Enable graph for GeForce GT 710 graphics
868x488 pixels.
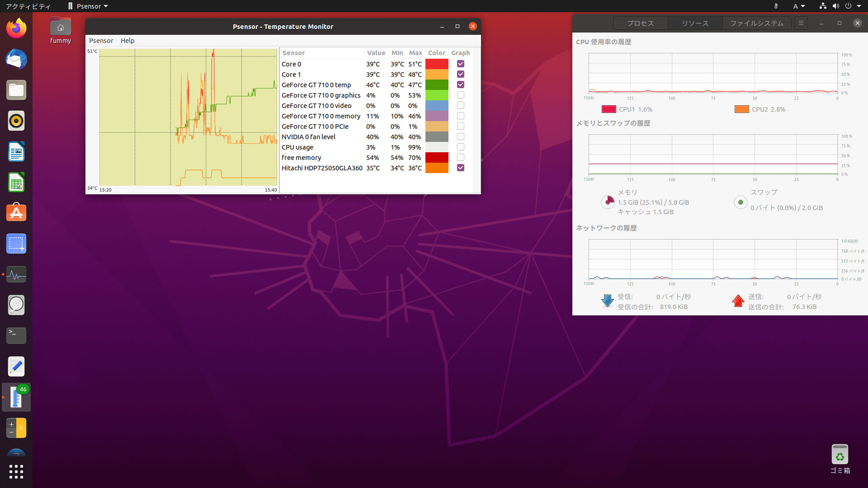[x=461, y=95]
